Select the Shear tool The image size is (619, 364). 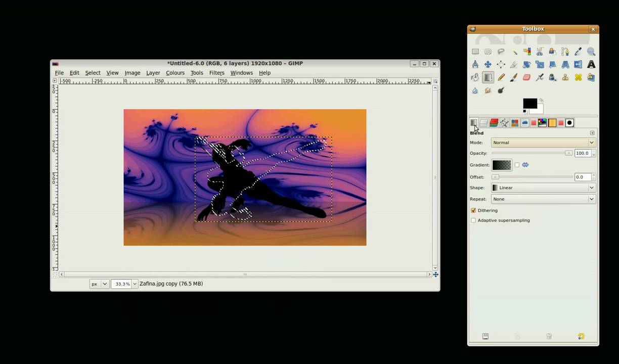click(552, 65)
